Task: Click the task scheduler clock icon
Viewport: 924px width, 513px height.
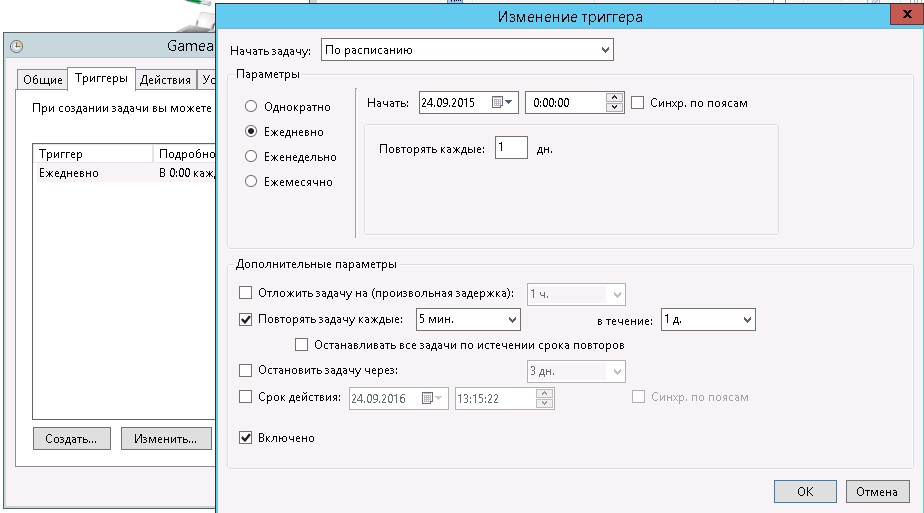Action: tap(16, 46)
